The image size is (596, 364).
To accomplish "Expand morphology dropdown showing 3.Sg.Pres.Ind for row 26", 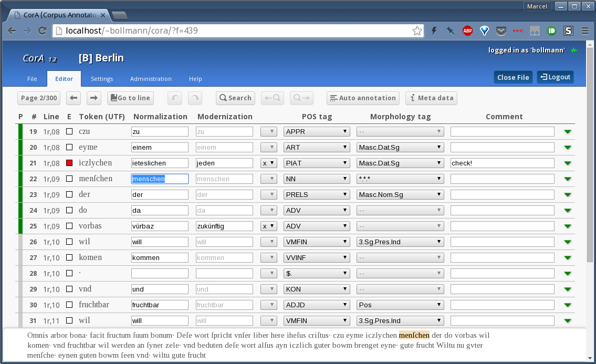I will 400,242.
